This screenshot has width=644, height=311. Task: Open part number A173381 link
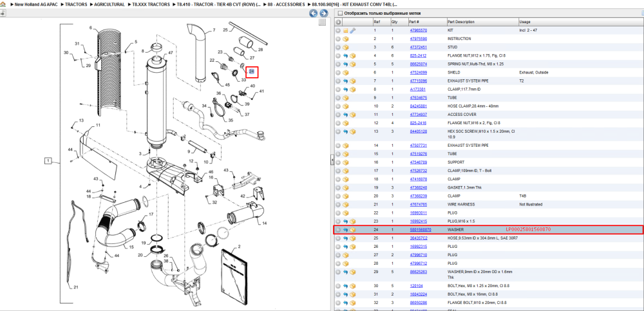[417, 89]
